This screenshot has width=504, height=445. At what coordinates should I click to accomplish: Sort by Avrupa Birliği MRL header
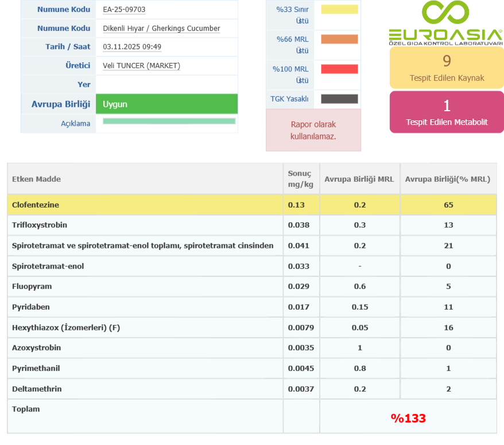pos(359,179)
